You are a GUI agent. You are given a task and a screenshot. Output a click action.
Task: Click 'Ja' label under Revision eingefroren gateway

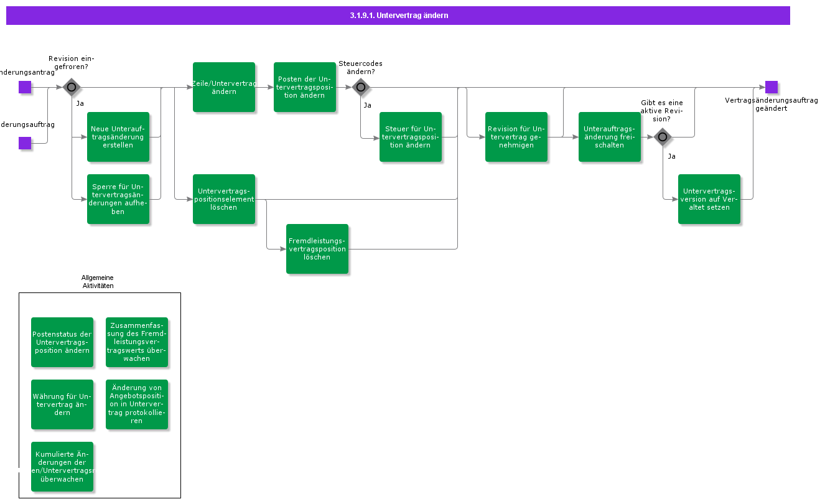coord(80,103)
